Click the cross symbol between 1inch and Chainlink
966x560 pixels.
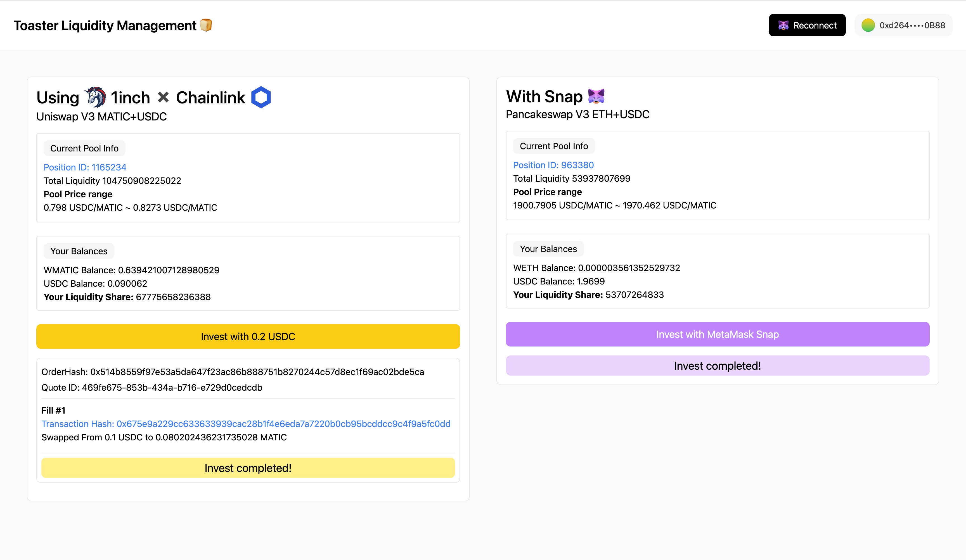pyautogui.click(x=163, y=97)
